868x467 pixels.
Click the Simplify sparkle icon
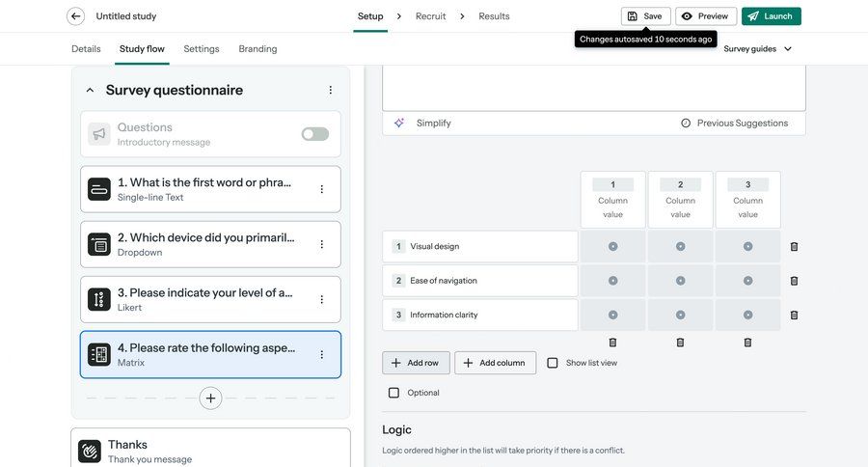(x=399, y=124)
